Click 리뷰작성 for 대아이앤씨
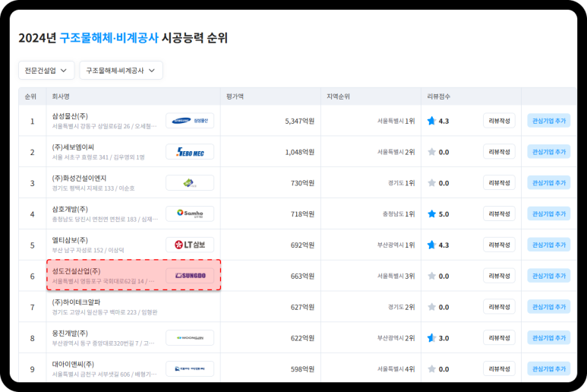 pyautogui.click(x=499, y=368)
